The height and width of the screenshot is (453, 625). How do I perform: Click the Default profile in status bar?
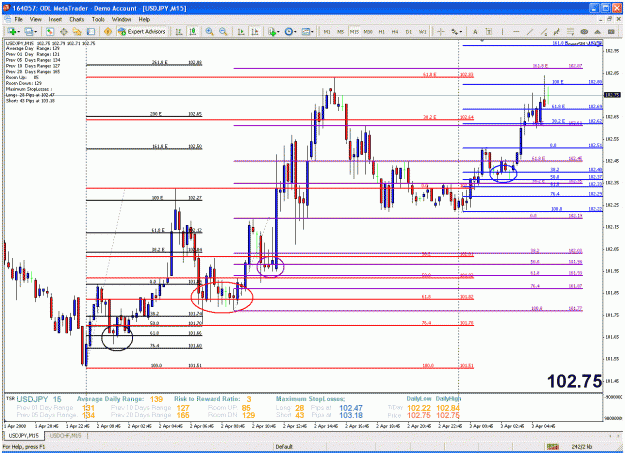click(284, 447)
